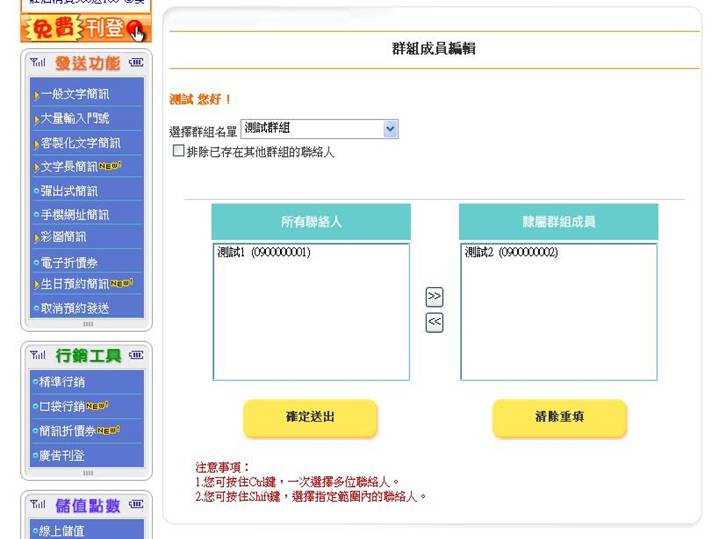
Task: Click the signal icon beside 行銷工具
Action: pos(38,355)
